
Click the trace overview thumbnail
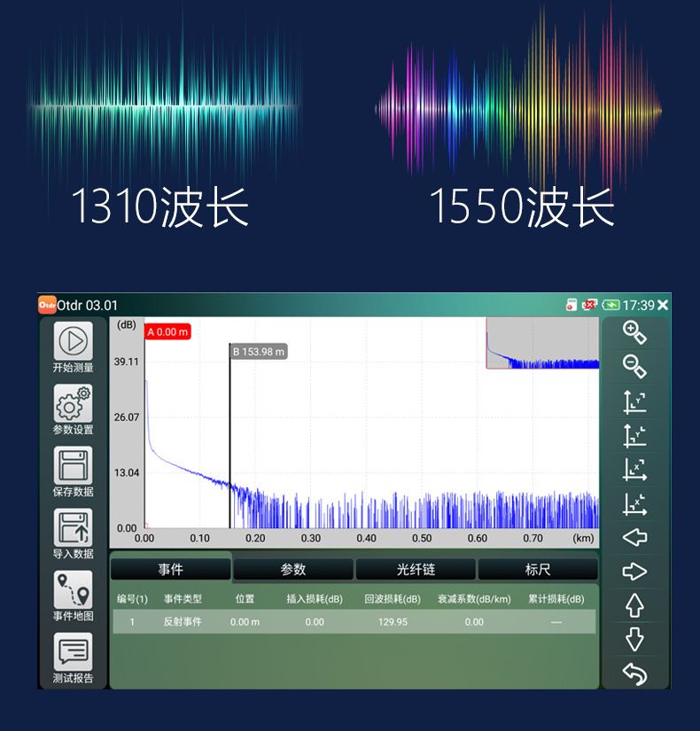click(541, 344)
